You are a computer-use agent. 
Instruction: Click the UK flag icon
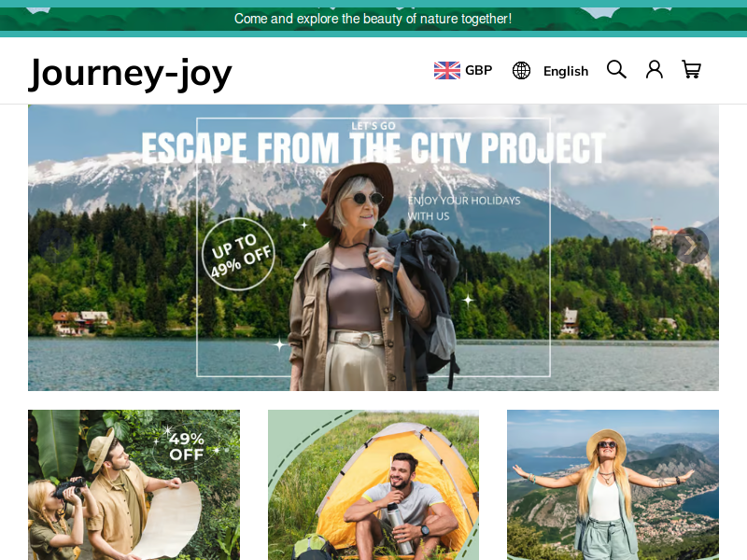(447, 71)
